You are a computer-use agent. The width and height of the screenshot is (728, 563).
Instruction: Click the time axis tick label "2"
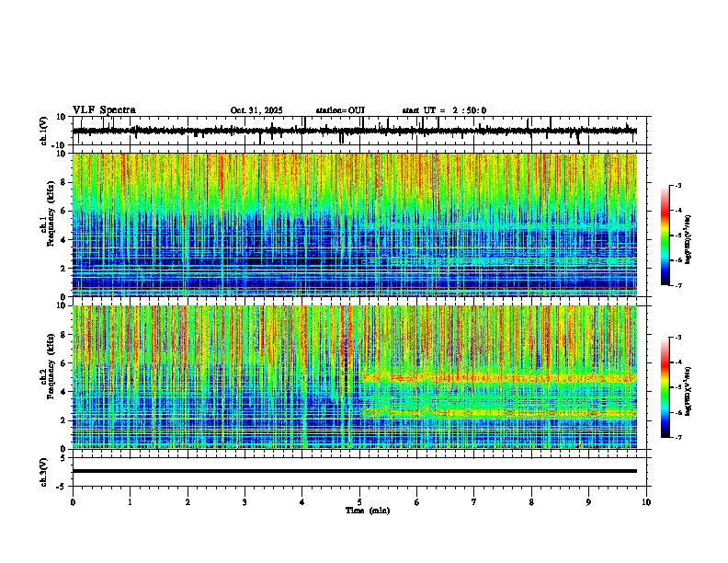coord(188,502)
